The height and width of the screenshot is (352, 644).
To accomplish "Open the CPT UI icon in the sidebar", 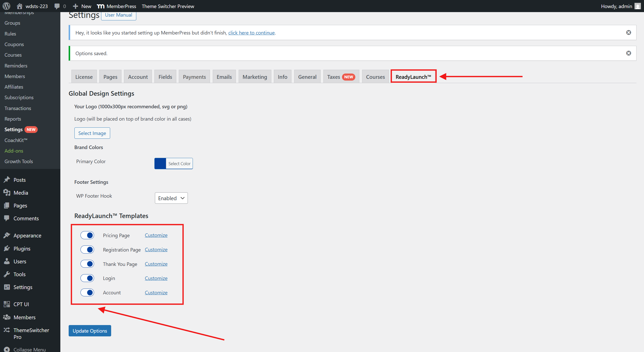I will coord(7,304).
